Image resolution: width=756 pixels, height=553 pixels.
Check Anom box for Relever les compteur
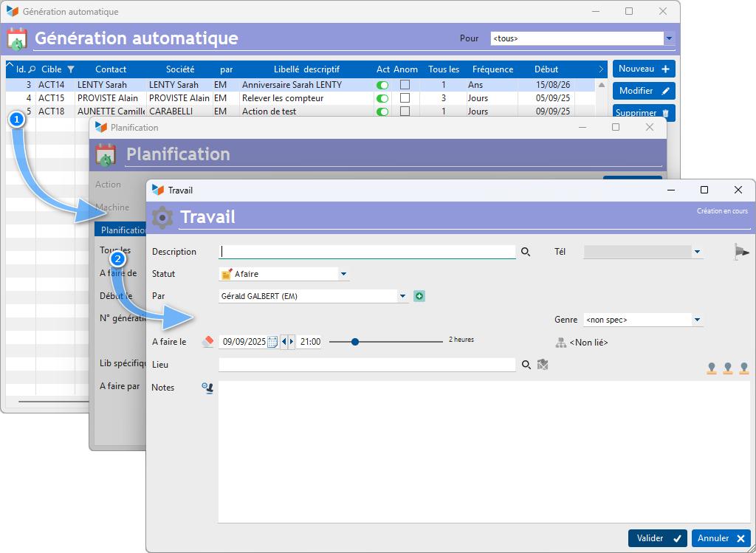tap(405, 98)
